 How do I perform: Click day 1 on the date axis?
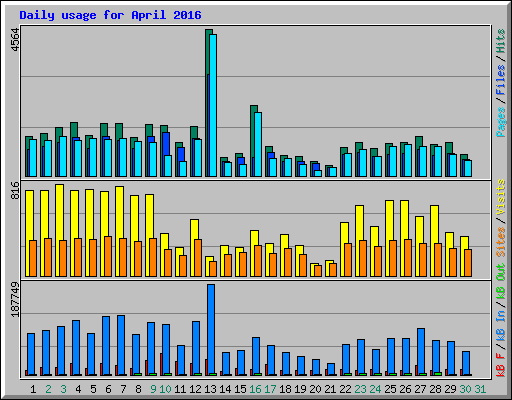33,389
